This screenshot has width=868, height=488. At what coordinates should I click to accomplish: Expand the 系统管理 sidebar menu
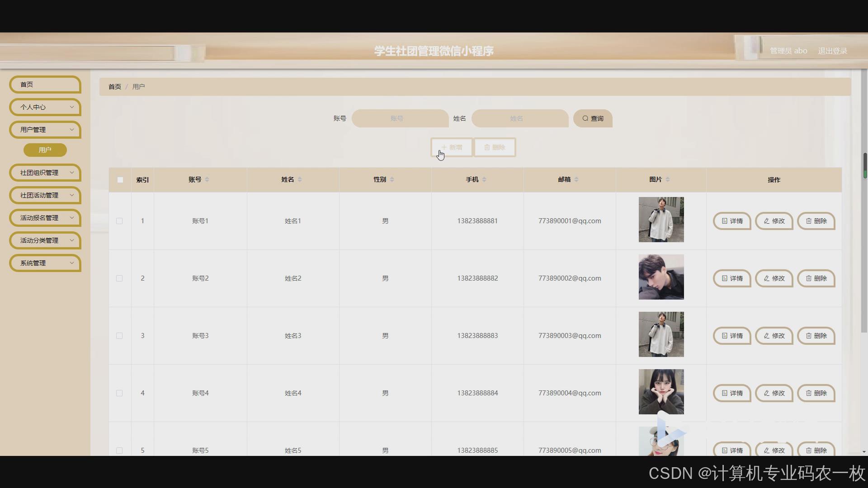(45, 263)
